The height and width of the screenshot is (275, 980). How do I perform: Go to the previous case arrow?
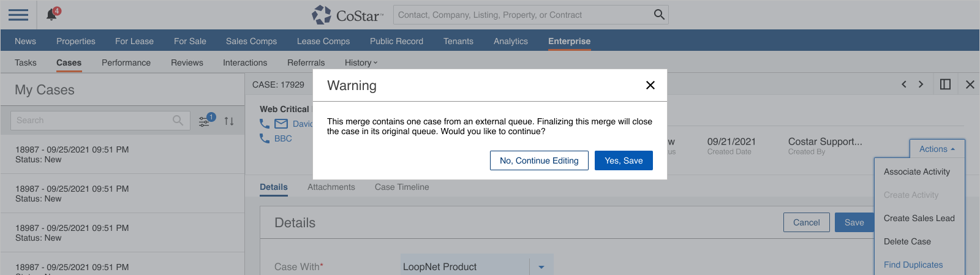point(903,85)
